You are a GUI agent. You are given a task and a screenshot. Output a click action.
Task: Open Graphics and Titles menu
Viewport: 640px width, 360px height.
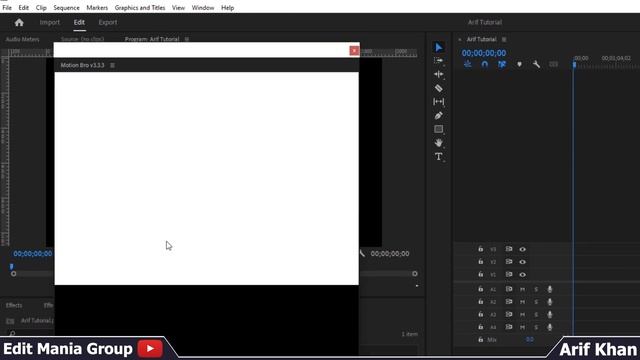tap(140, 8)
